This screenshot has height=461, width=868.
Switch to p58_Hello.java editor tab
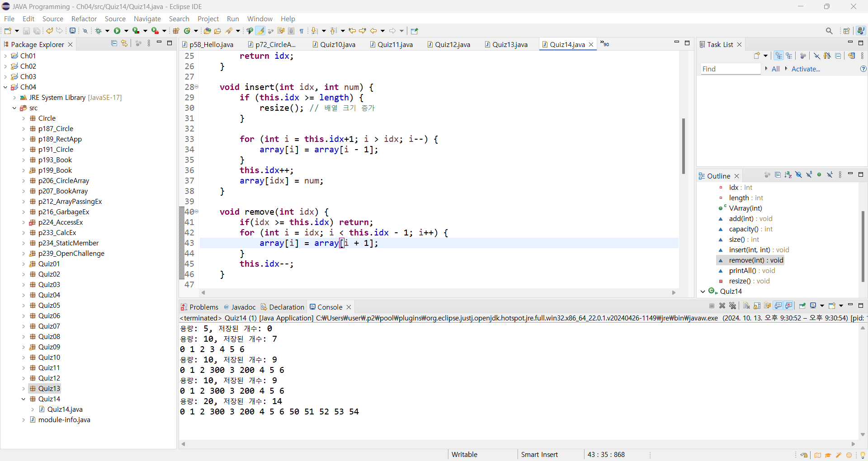tap(208, 44)
